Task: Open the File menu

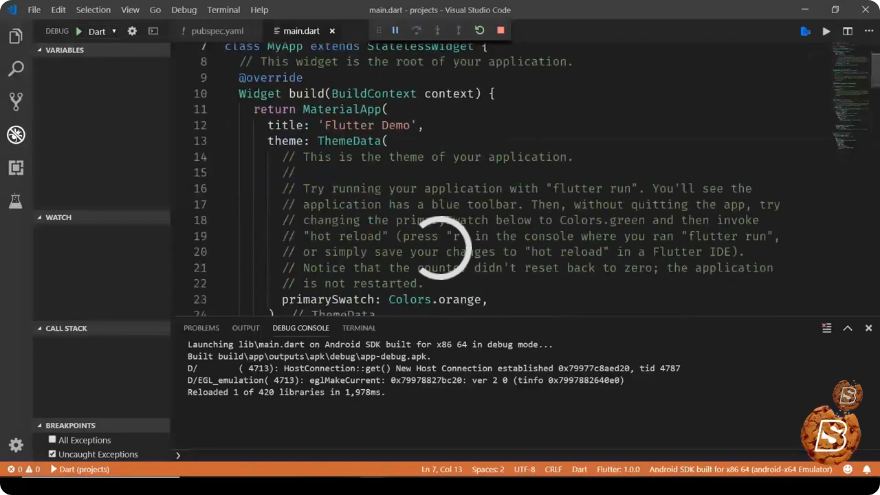Action: coord(34,10)
